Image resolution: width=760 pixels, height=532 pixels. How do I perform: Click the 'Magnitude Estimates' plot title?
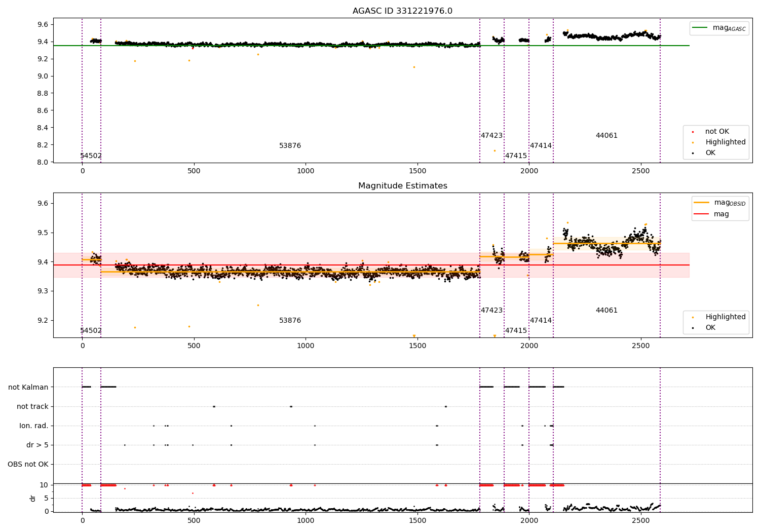(403, 186)
